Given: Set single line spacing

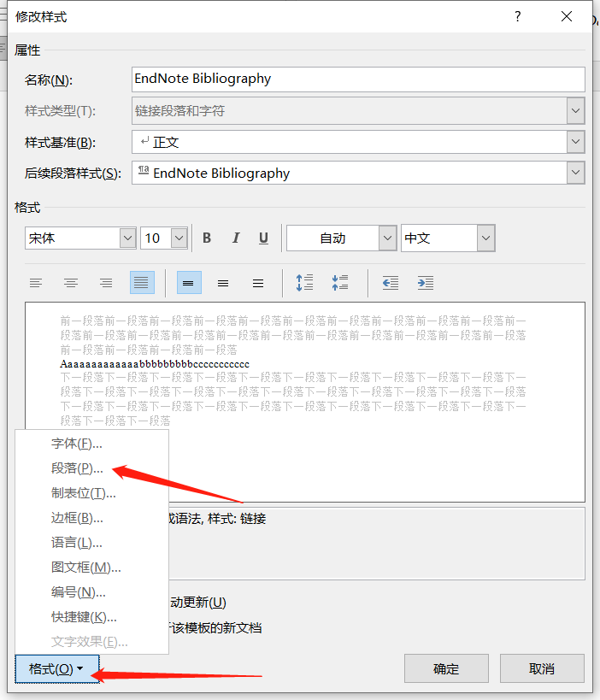Looking at the screenshot, I should (x=189, y=283).
